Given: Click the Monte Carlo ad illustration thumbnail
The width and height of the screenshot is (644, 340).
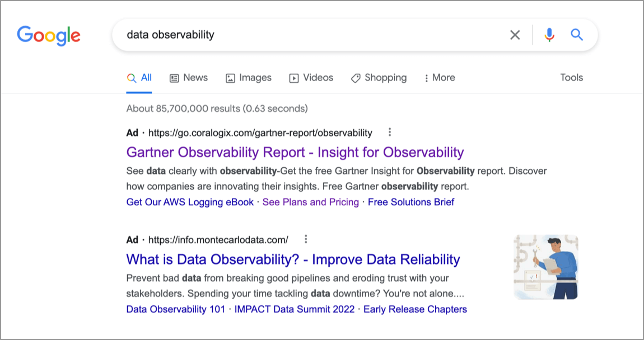Looking at the screenshot, I should tap(546, 267).
